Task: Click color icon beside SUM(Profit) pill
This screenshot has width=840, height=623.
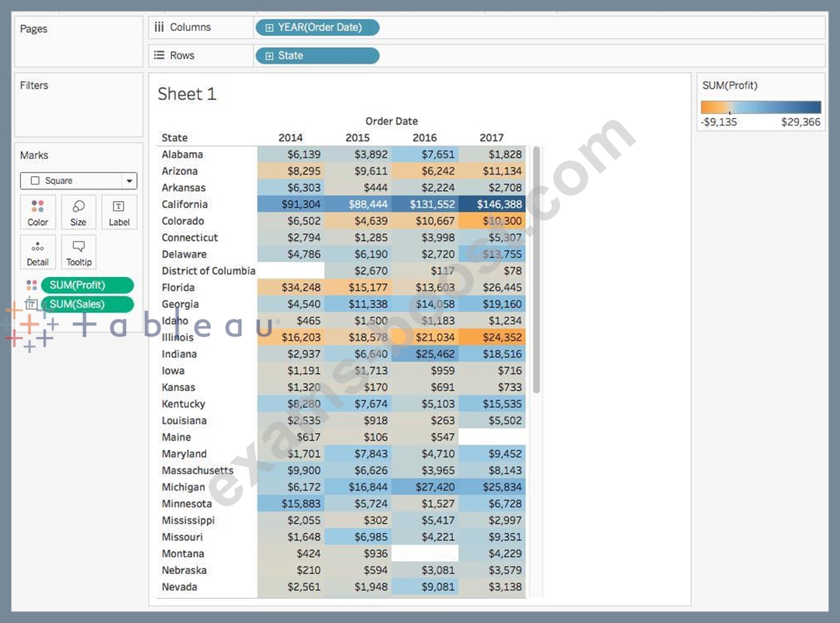Action: click(32, 285)
